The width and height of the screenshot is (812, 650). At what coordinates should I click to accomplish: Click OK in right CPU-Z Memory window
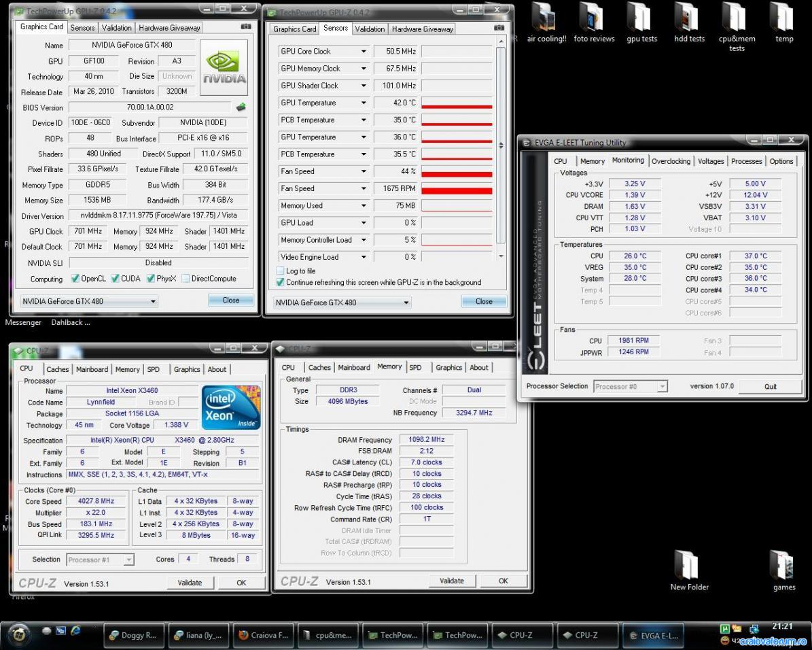504,581
